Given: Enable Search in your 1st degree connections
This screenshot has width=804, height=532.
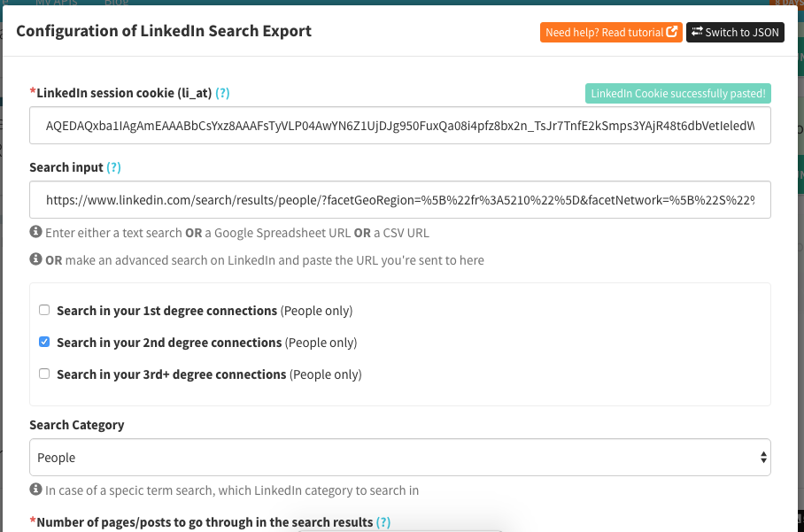Looking at the screenshot, I should 44,311.
